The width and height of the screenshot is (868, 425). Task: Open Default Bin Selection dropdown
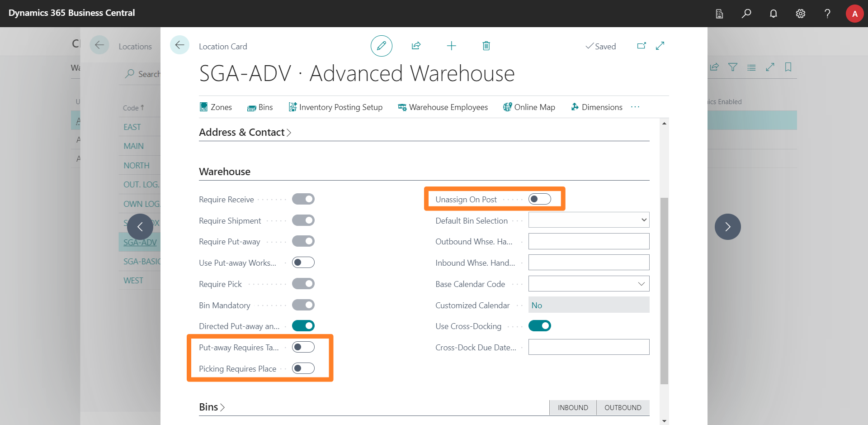(x=589, y=220)
